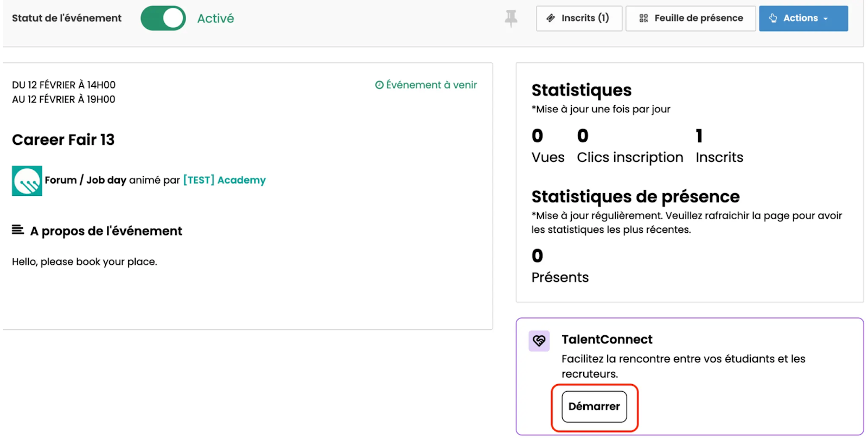Image resolution: width=868 pixels, height=446 pixels.
Task: Open the Inscrits (1) registrants list
Action: point(578,18)
